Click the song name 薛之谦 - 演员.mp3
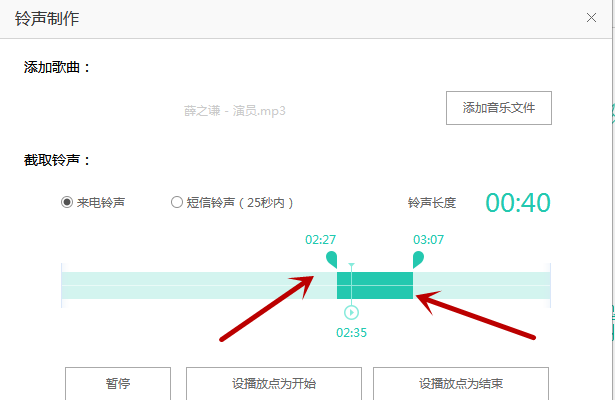615x400 pixels. [x=228, y=110]
